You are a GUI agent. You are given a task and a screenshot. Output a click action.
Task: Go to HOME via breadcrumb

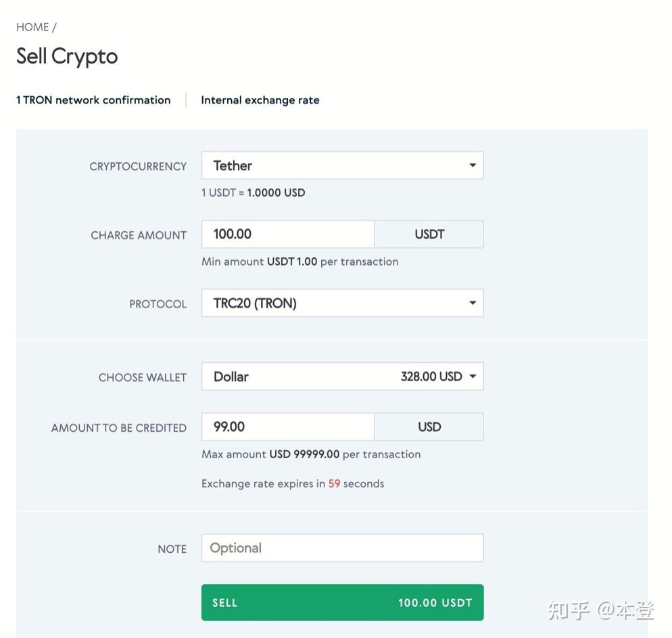click(x=32, y=27)
